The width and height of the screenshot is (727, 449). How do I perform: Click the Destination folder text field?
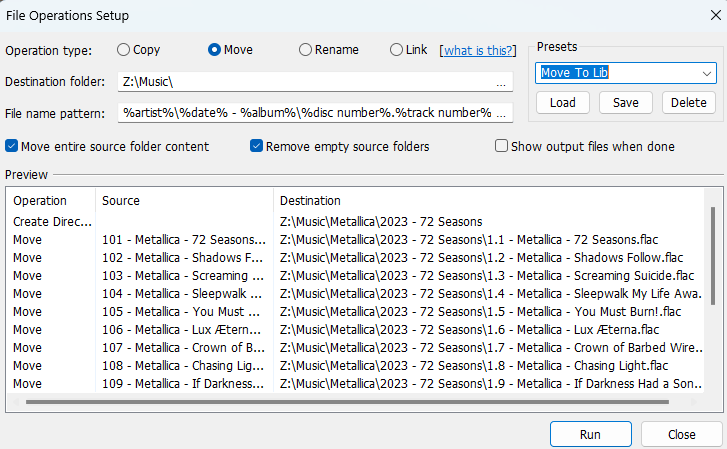pos(300,82)
